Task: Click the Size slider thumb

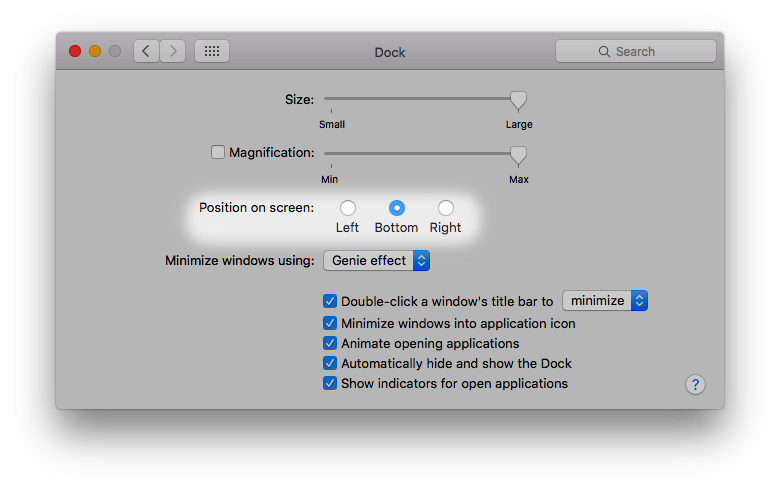Action: (x=518, y=101)
